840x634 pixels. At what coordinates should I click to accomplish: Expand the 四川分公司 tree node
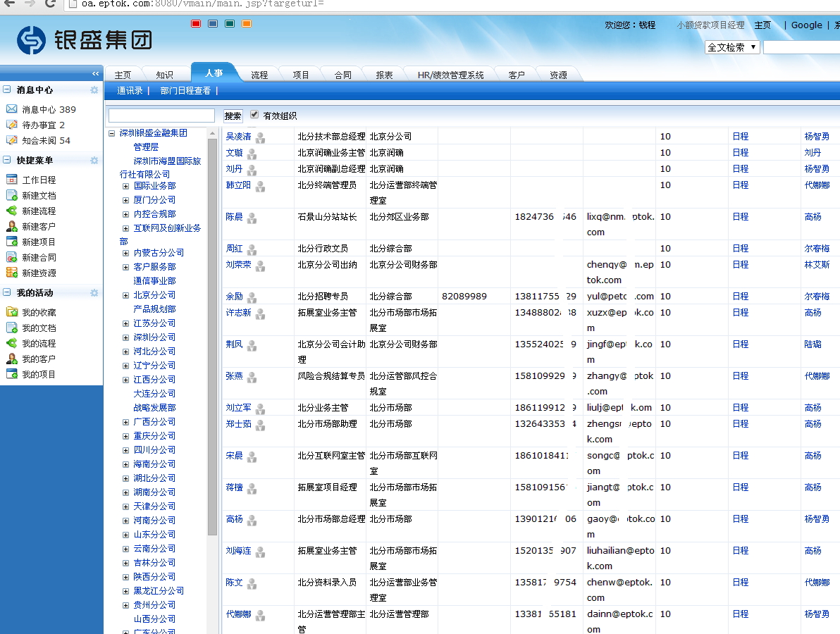click(126, 450)
